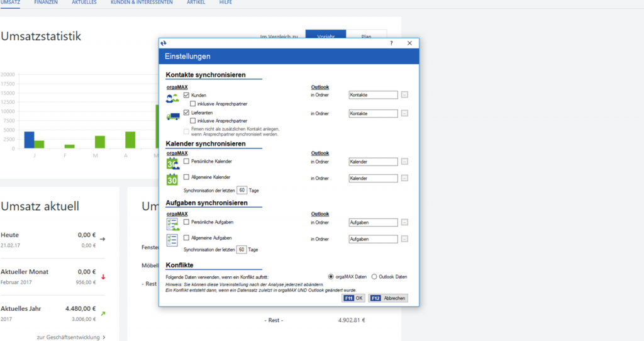
Task: Browse folder for Kunden Kontakte field
Action: pos(404,95)
